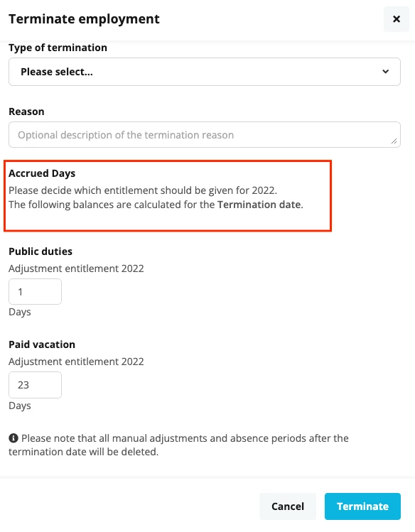Image resolution: width=415 pixels, height=532 pixels.
Task: Click the bold Termination date text
Action: pyautogui.click(x=259, y=205)
